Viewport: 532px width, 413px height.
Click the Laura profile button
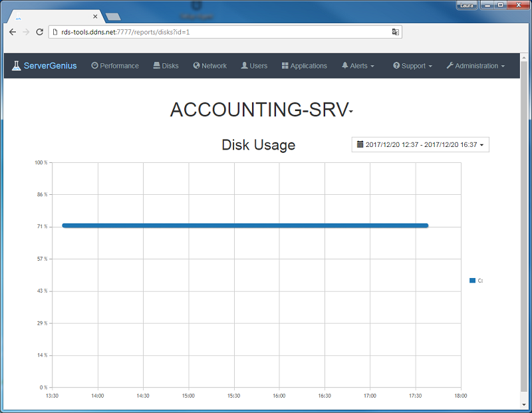click(x=465, y=5)
